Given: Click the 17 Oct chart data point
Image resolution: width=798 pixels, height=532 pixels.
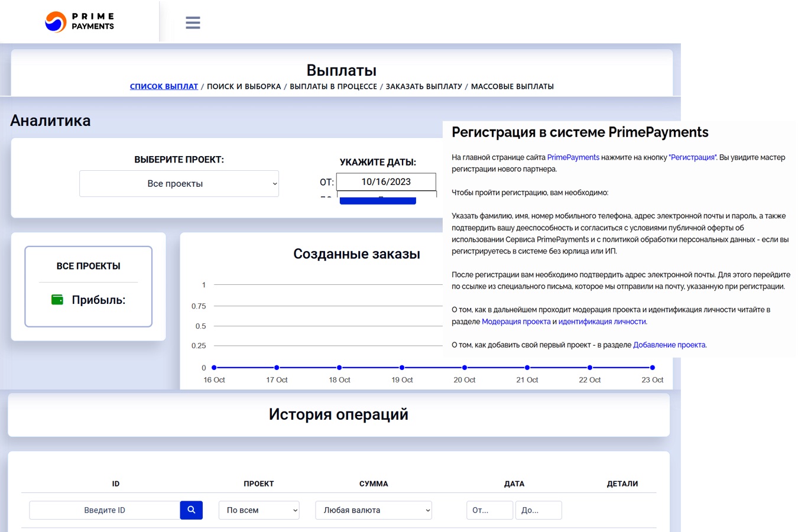Looking at the screenshot, I should pyautogui.click(x=277, y=368).
